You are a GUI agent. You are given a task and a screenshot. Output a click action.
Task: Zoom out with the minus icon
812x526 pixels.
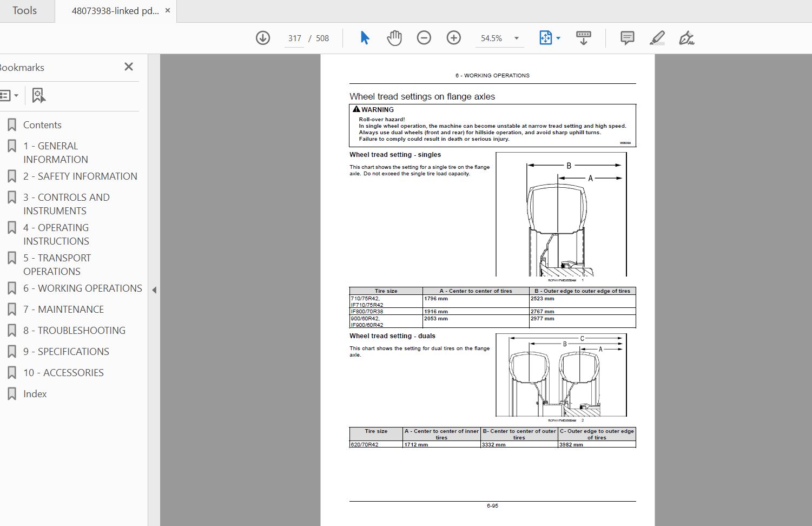click(x=424, y=38)
